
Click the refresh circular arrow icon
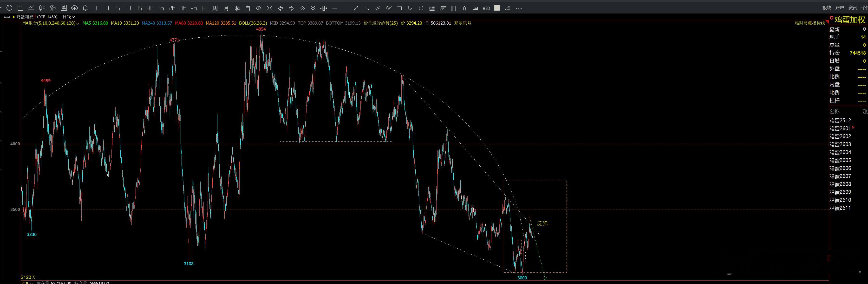[9, 8]
